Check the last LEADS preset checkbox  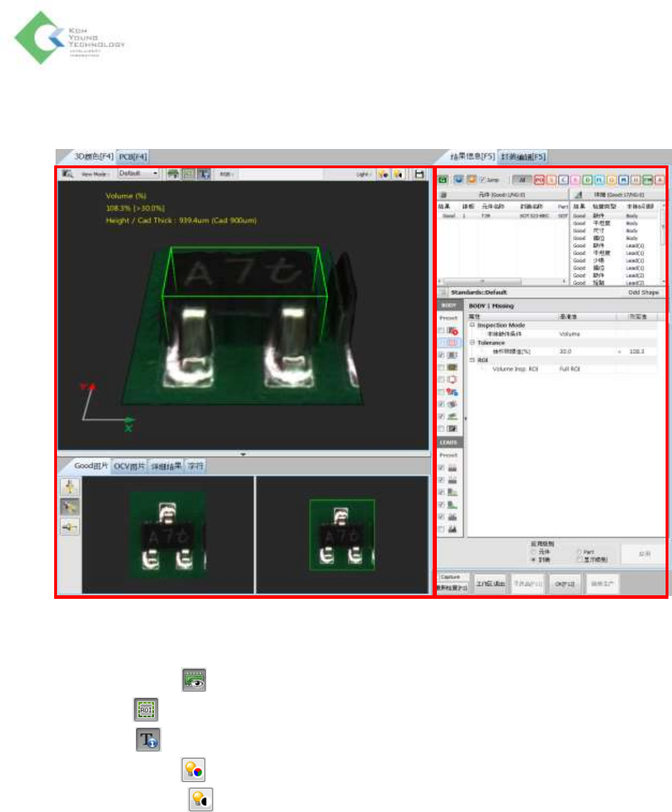pyautogui.click(x=441, y=529)
